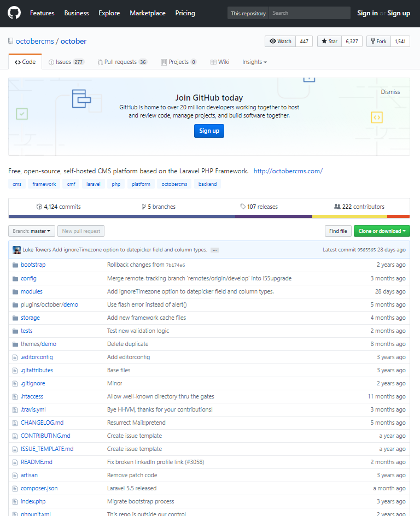Screen dimensions: 420x516
Task: Click the New pull request button
Action: (81, 231)
